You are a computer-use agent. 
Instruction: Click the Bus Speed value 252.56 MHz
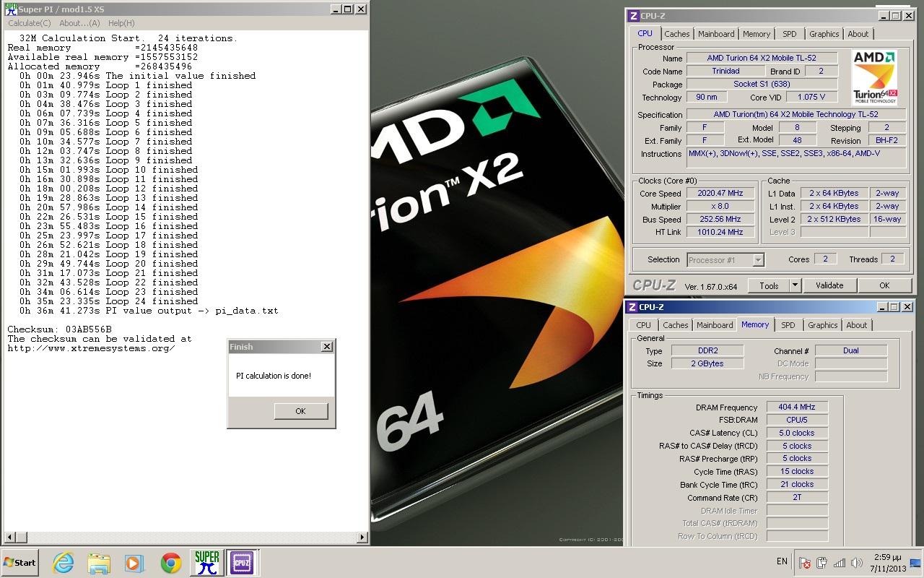click(720, 220)
